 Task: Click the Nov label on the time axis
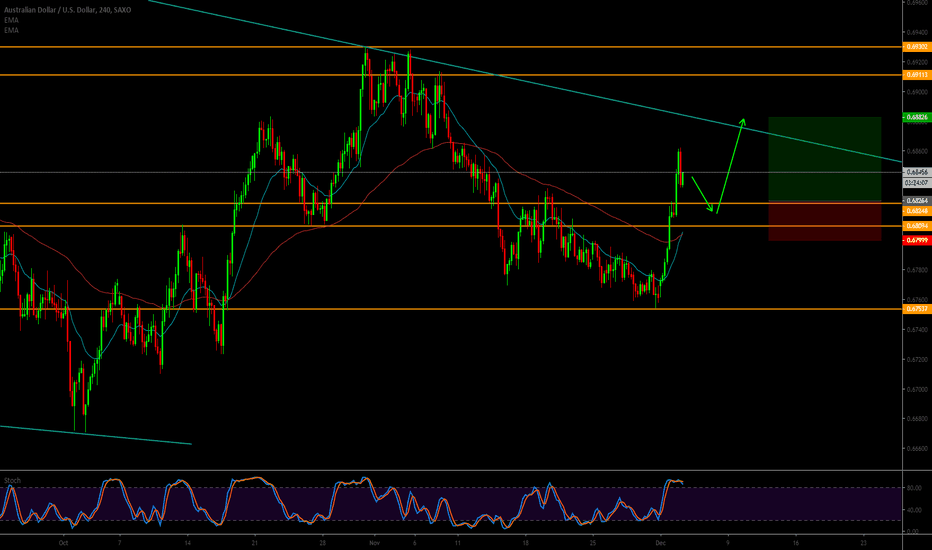coord(374,541)
